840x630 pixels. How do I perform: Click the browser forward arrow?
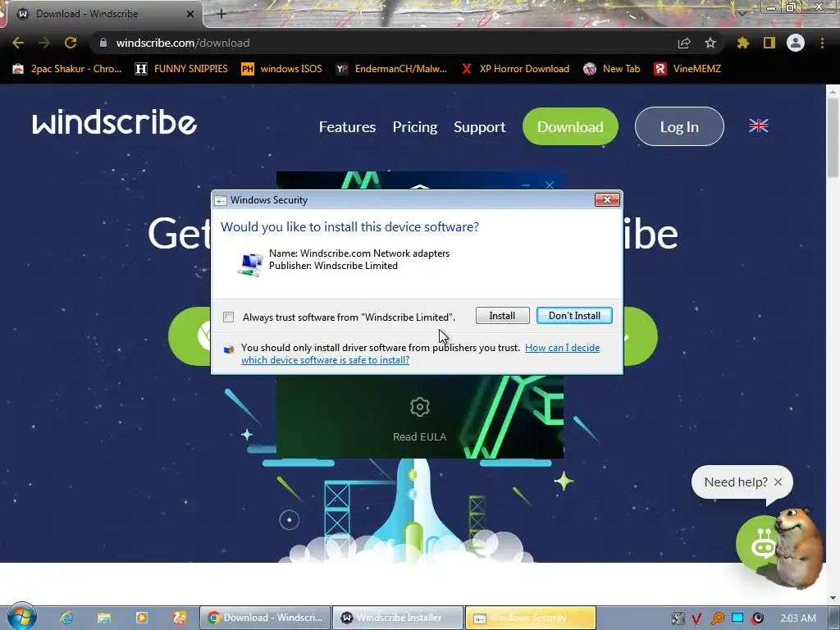coord(44,43)
